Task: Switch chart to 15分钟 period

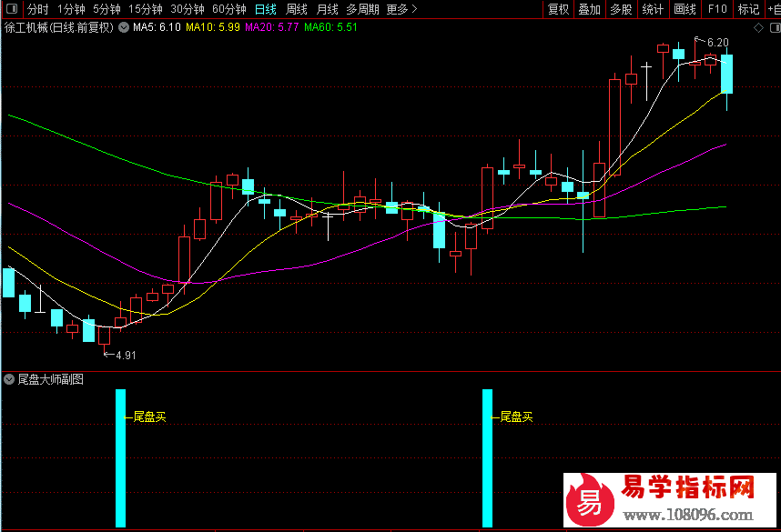Action: (146, 9)
